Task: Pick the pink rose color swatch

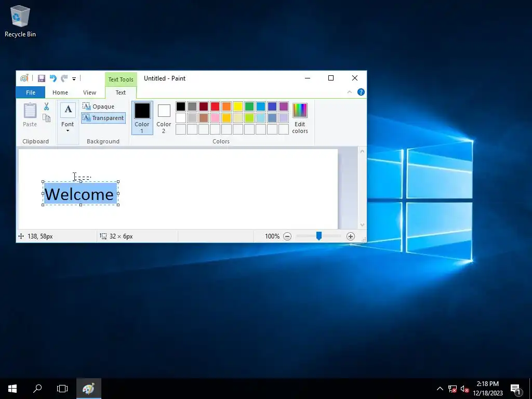Action: click(215, 118)
